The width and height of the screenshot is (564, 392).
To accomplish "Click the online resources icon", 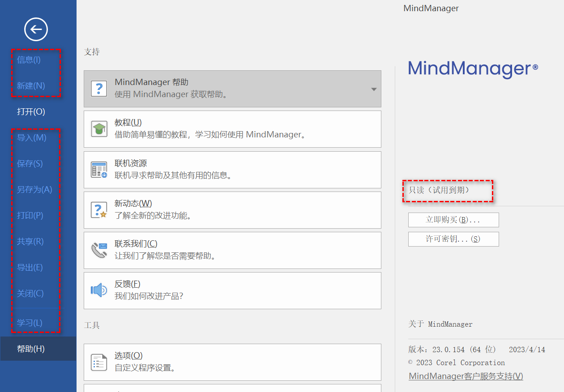I will pos(99,170).
